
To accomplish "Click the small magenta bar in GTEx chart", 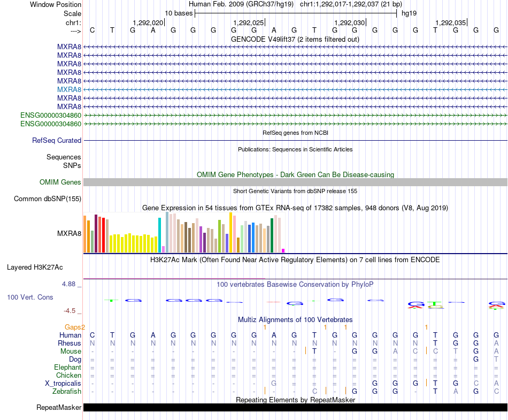I will [x=283, y=250].
